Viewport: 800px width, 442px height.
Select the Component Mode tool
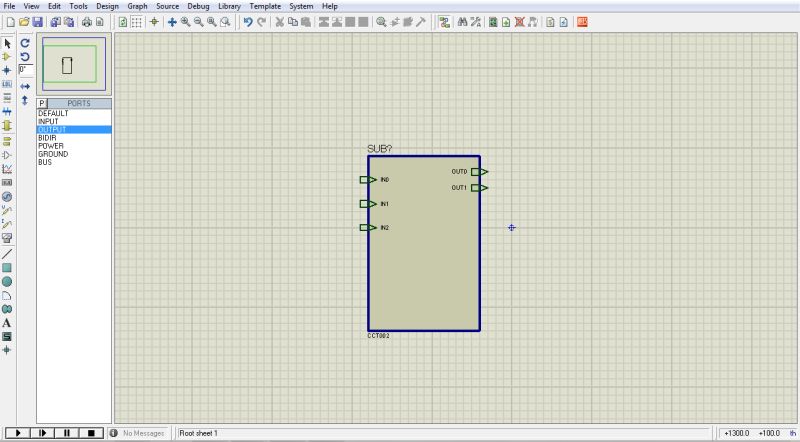(7, 57)
